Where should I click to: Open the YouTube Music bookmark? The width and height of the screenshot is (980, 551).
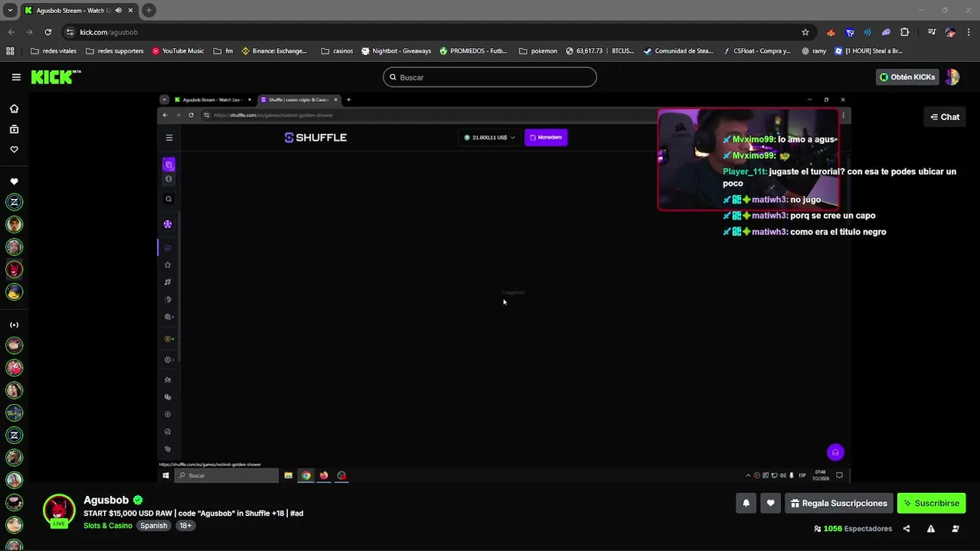[x=178, y=51]
